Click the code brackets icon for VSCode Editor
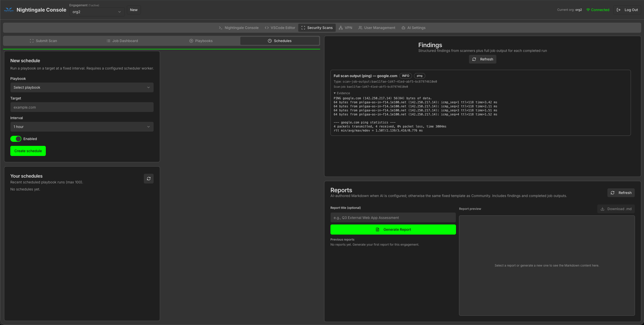Screen dimensions: 644x325 click(x=267, y=28)
